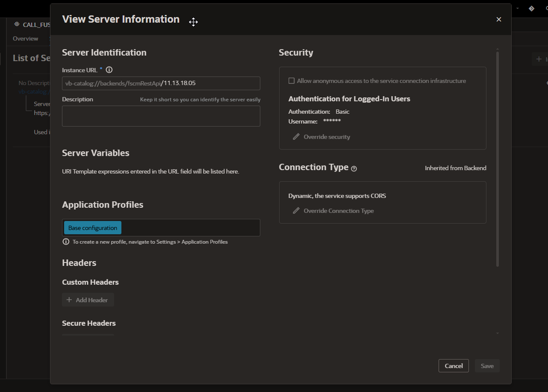Click the masked Username value
Viewport: 548px width, 392px height.
[332, 121]
